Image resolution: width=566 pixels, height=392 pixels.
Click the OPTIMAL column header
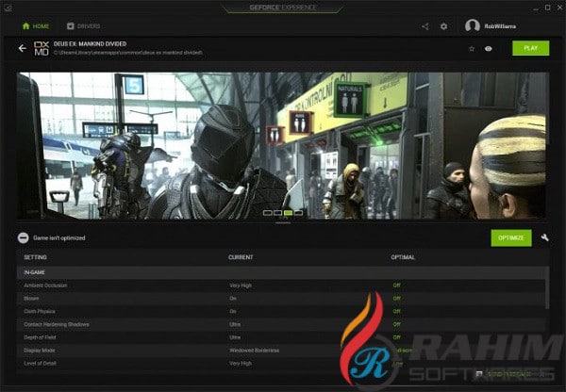click(x=403, y=257)
